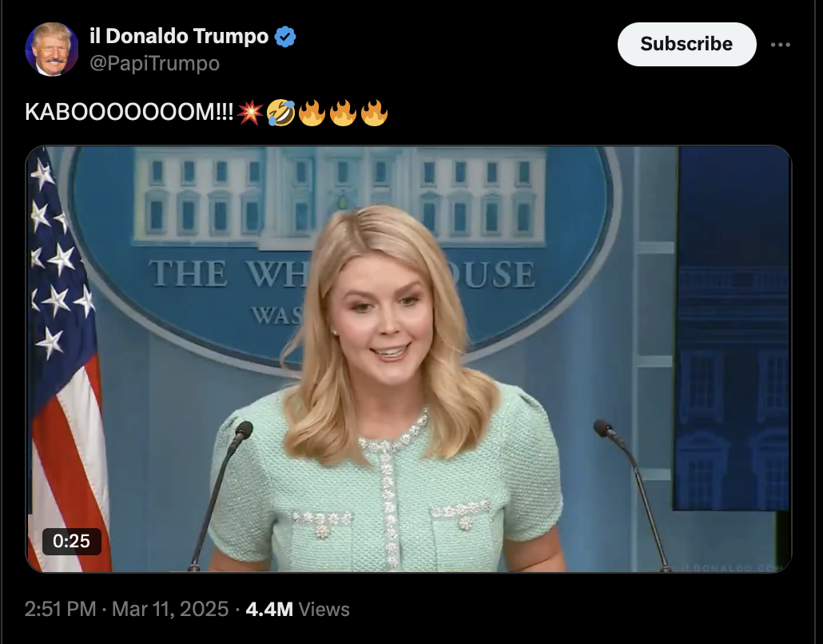Click the 2:51 PM timestamp link

[61, 610]
